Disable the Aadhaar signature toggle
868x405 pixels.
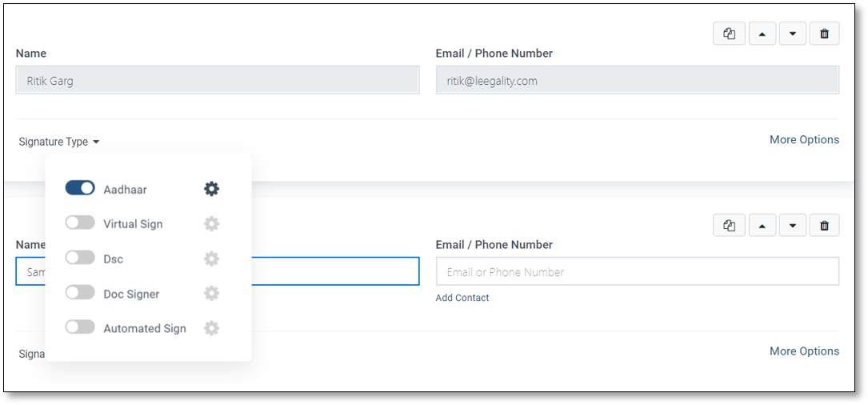pos(80,188)
